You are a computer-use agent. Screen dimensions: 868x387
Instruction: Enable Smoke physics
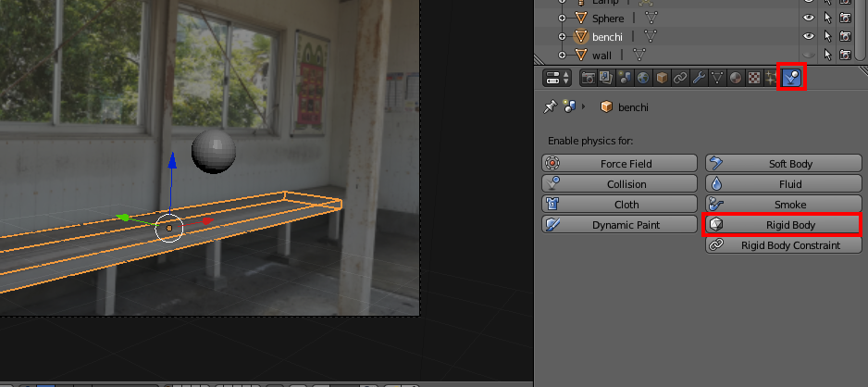[x=783, y=205]
